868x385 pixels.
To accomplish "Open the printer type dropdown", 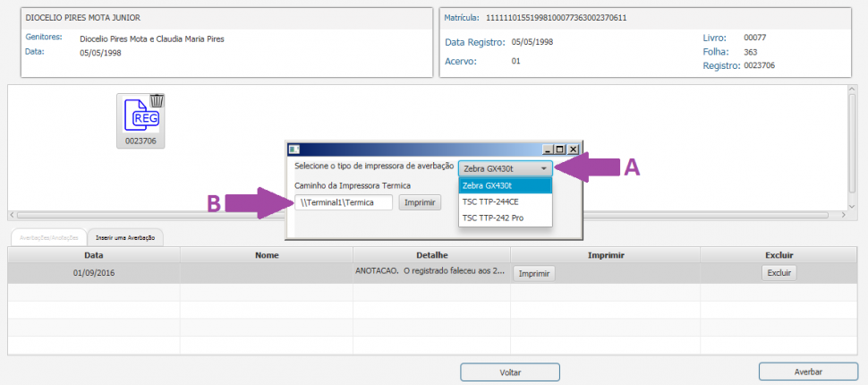I will click(x=505, y=168).
